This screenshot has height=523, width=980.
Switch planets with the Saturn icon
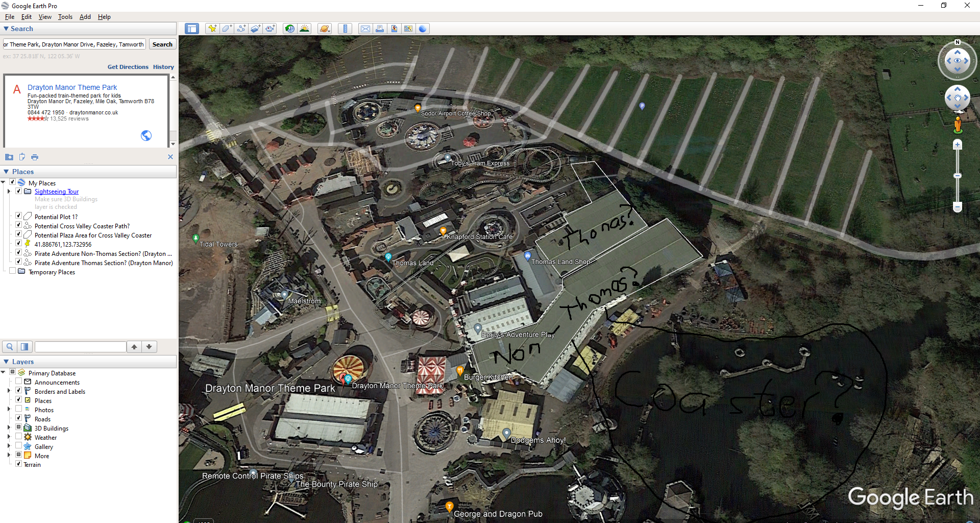tap(325, 29)
